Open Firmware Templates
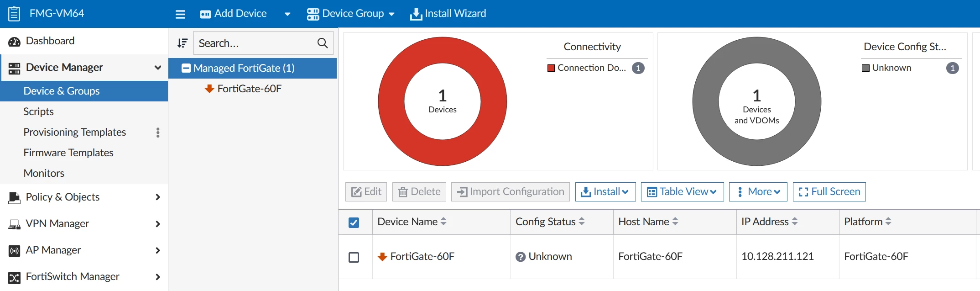The image size is (980, 291). [x=84, y=153]
